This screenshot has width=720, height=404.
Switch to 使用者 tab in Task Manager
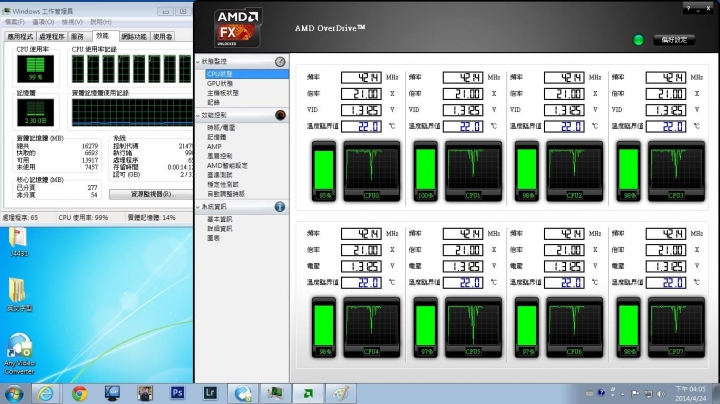(x=163, y=37)
